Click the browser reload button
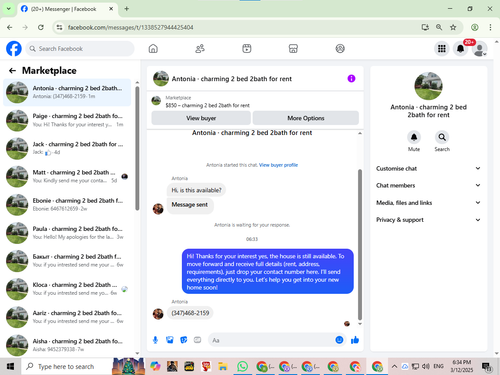Screen dimensions: 500x375 (41, 27)
